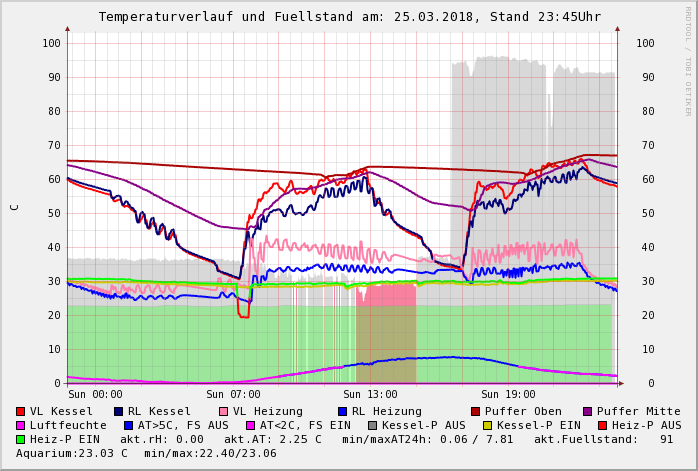Select the blue RL Heizung legend swatch

coord(342,411)
